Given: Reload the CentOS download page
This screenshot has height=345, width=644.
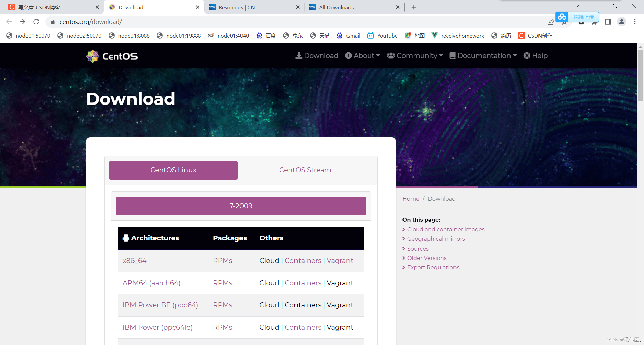Looking at the screenshot, I should tap(36, 22).
